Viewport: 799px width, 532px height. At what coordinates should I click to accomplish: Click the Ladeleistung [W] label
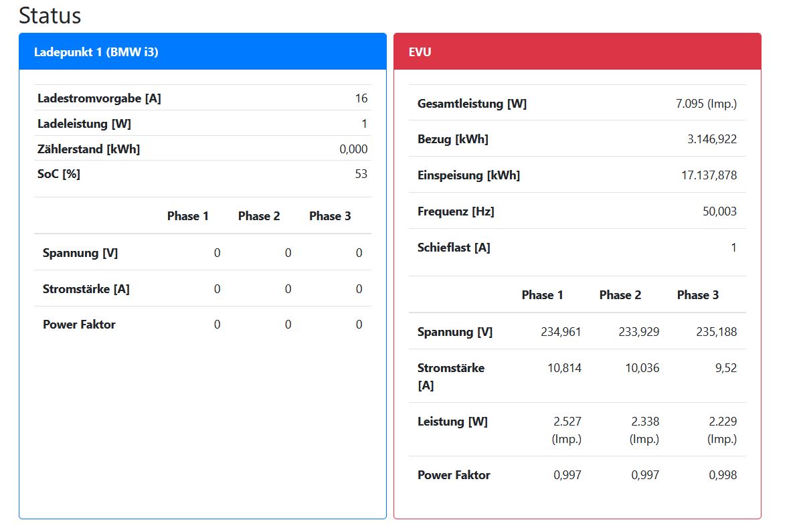pyautogui.click(x=82, y=124)
